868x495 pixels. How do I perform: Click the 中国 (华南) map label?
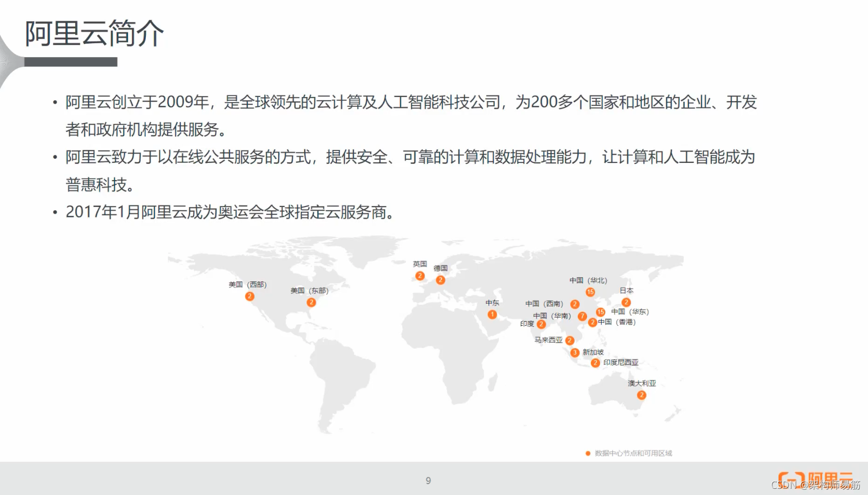[x=552, y=315]
